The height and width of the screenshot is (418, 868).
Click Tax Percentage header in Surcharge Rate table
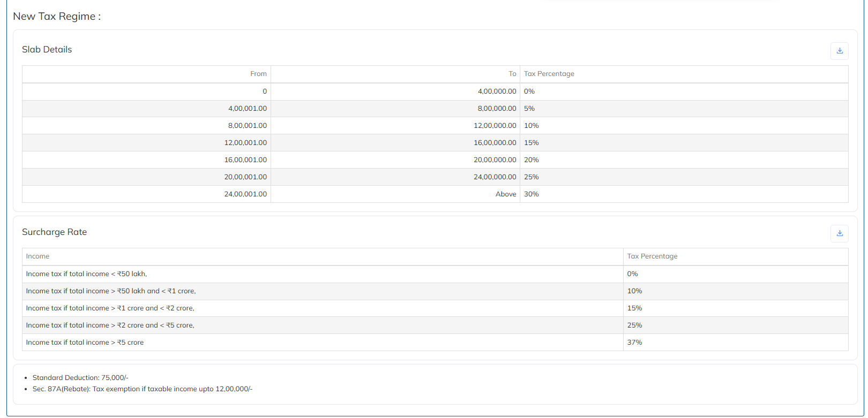[x=652, y=256]
